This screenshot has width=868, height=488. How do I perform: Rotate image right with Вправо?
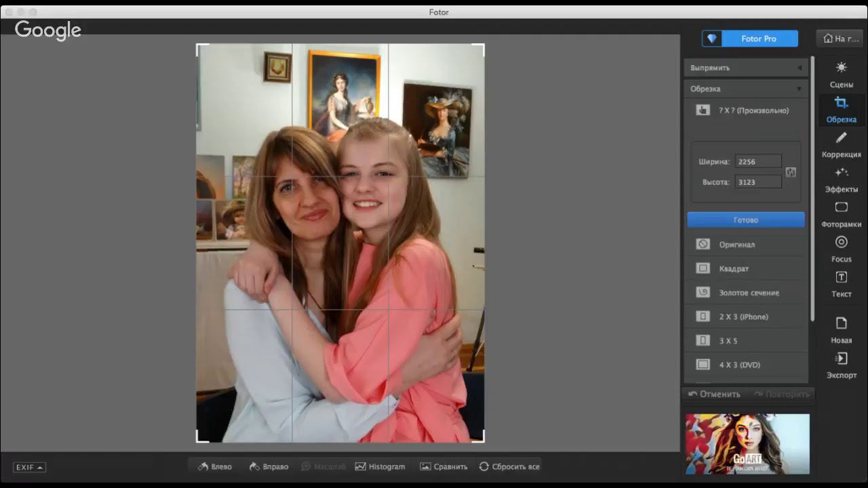tap(269, 466)
